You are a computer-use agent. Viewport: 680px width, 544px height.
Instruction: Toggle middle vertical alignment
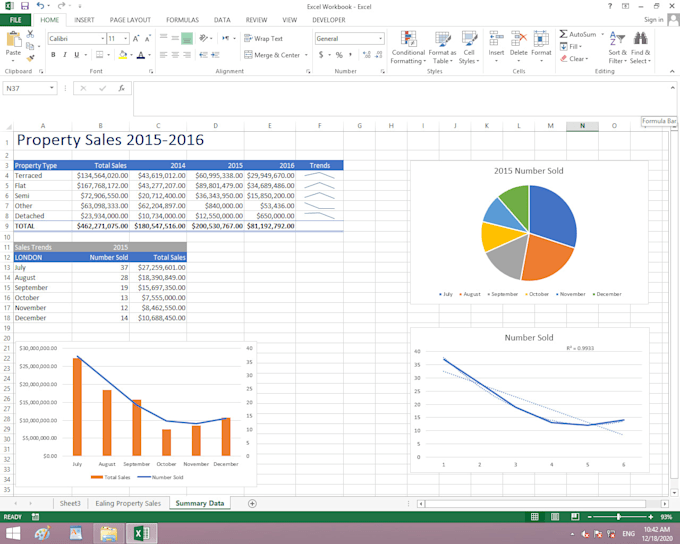pyautogui.click(x=175, y=38)
